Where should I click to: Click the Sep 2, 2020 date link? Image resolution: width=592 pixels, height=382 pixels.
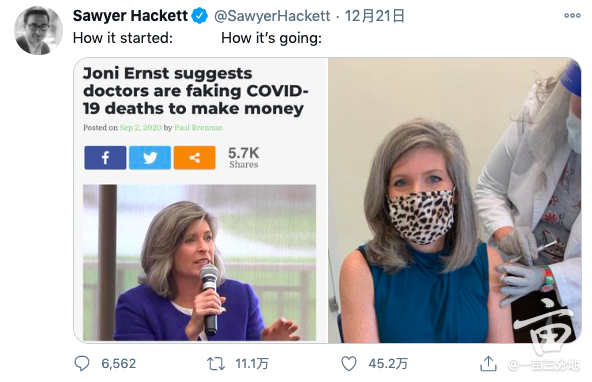point(140,128)
